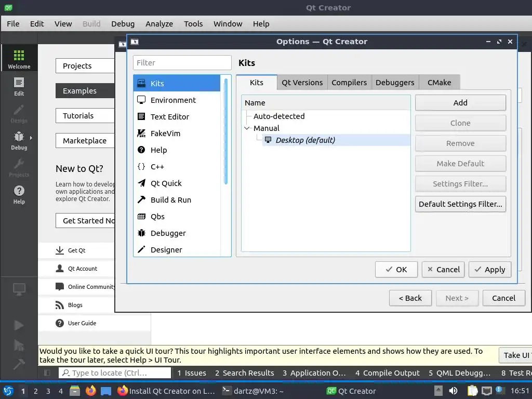The width and height of the screenshot is (532, 399).
Task: Open file manager from the taskbar
Action: click(x=75, y=391)
